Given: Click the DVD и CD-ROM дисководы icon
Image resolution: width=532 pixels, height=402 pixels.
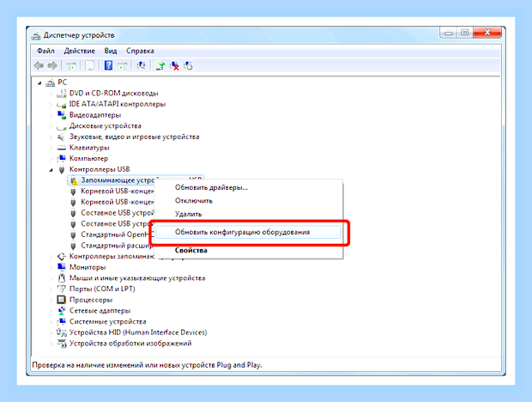Looking at the screenshot, I should [62, 93].
